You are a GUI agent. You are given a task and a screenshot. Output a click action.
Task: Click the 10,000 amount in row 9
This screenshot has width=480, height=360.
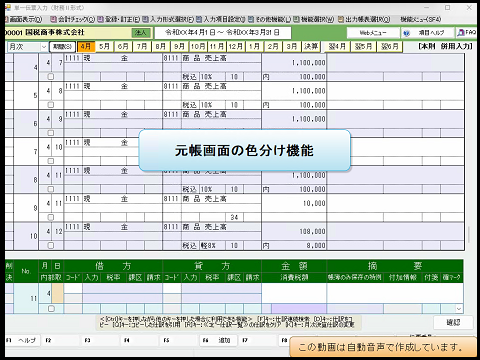(x=314, y=203)
